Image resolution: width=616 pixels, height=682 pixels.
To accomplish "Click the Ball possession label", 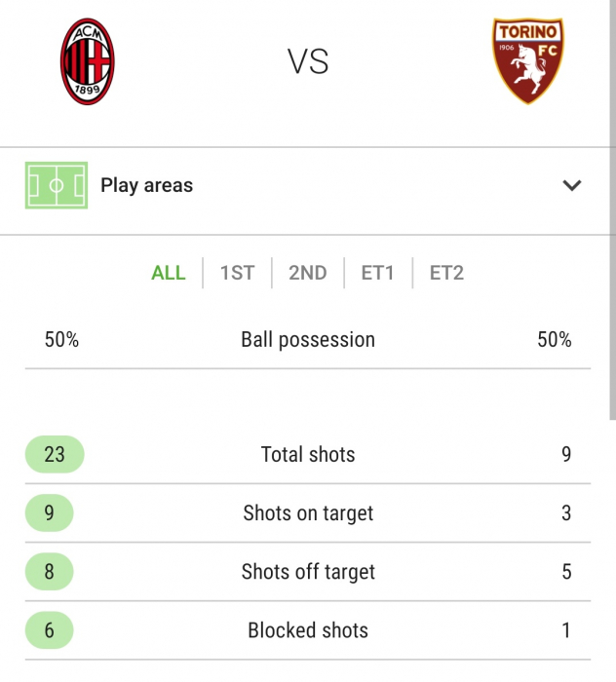I will click(x=308, y=340).
